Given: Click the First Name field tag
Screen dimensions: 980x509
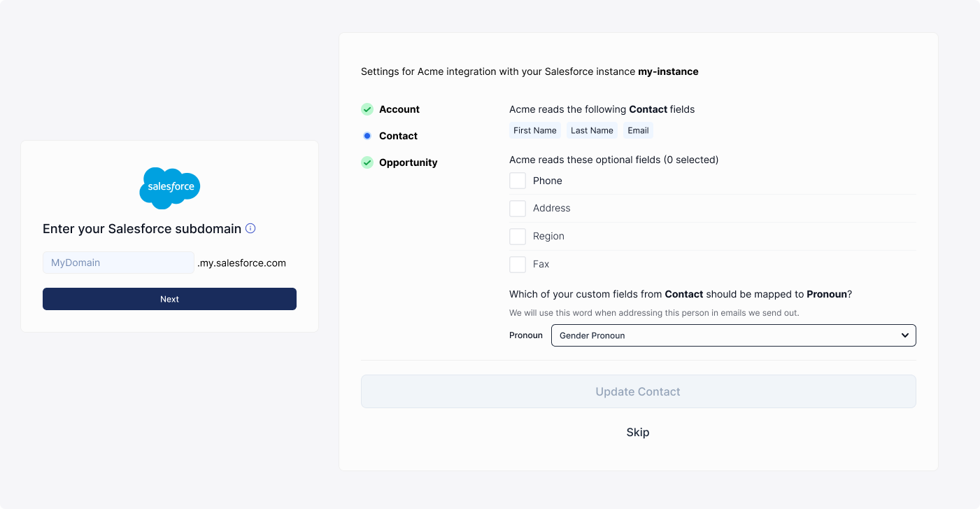Looking at the screenshot, I should (535, 130).
